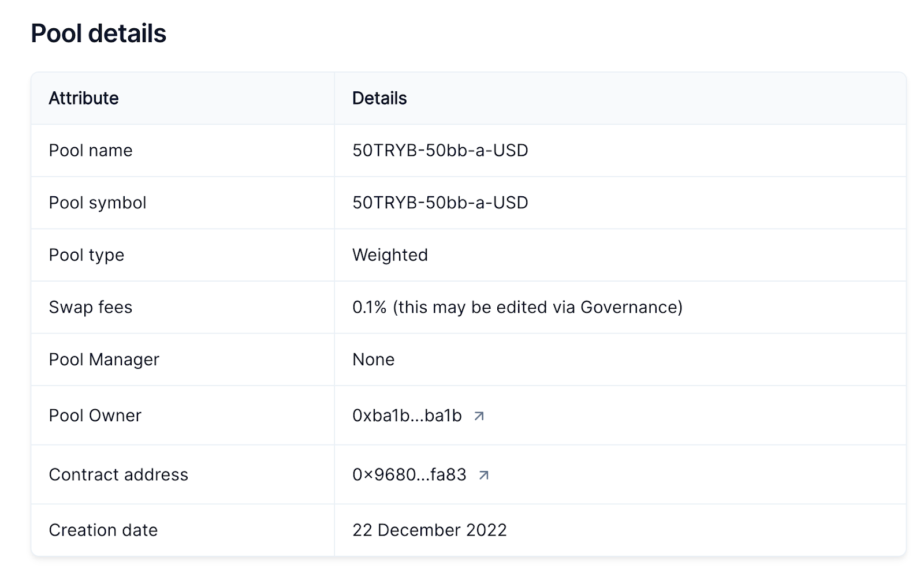The image size is (924, 576).
Task: Click the Creation date attribute label
Action: coord(103,530)
